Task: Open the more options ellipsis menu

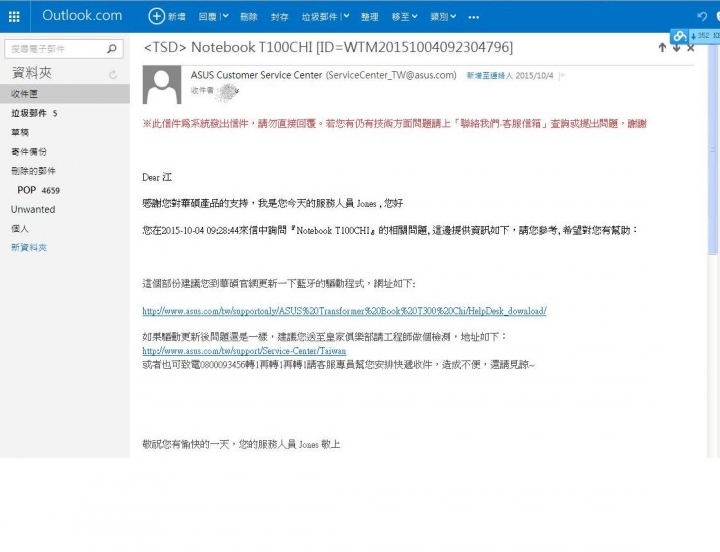Action: point(474,17)
